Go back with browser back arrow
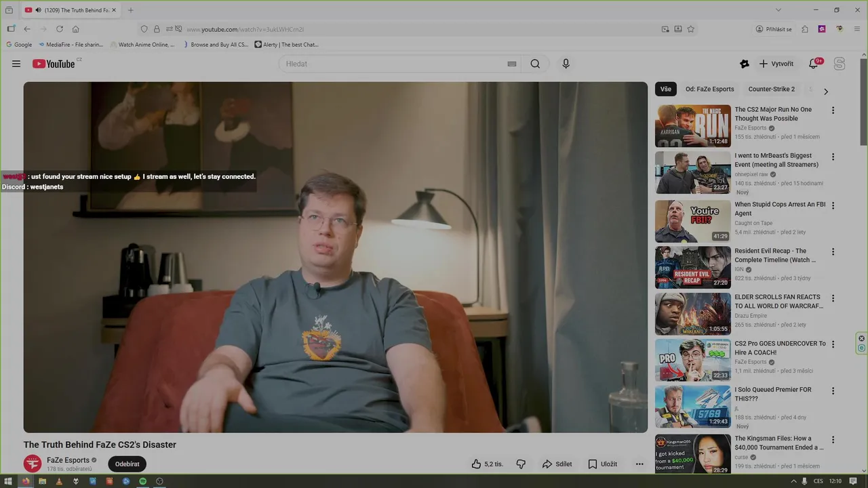The width and height of the screenshot is (868, 488). [x=27, y=29]
